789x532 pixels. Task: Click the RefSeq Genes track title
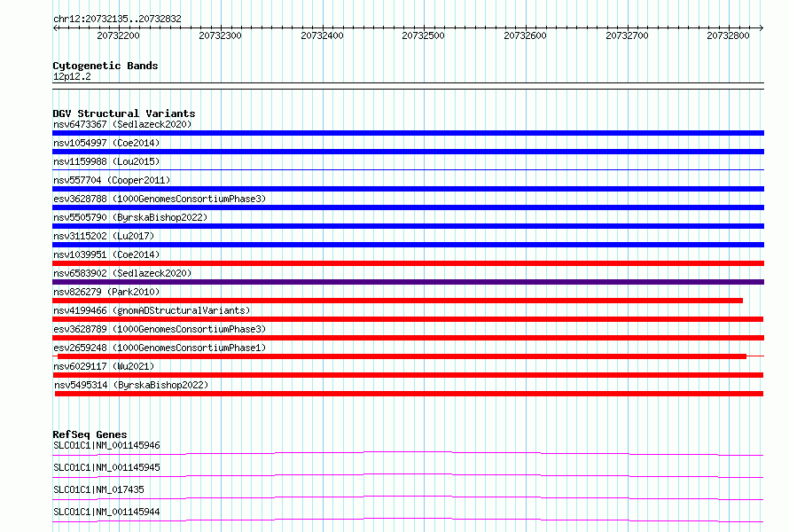(90, 434)
